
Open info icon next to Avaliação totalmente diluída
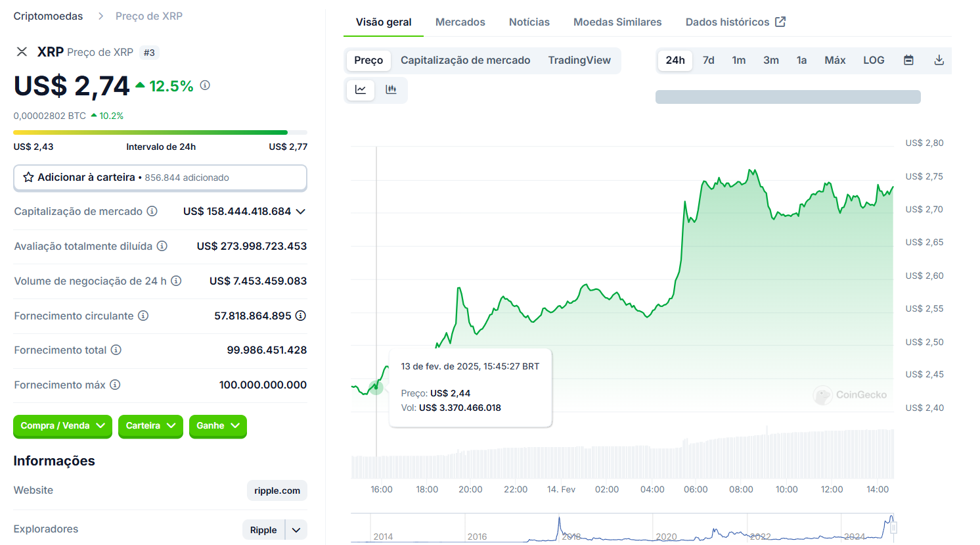coord(162,246)
